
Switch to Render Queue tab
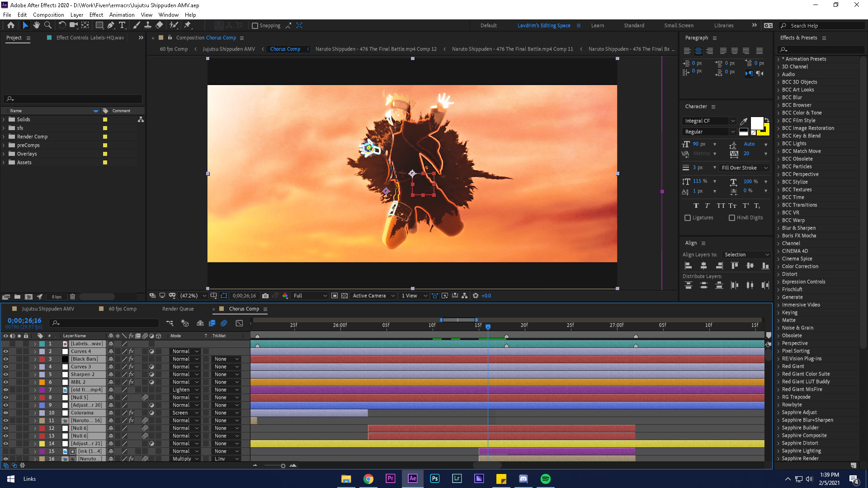[178, 309]
